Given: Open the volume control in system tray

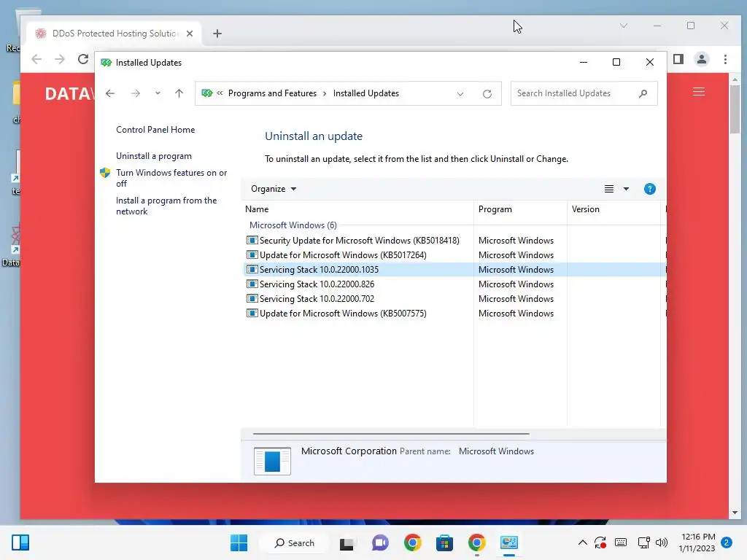Looking at the screenshot, I should point(662,542).
